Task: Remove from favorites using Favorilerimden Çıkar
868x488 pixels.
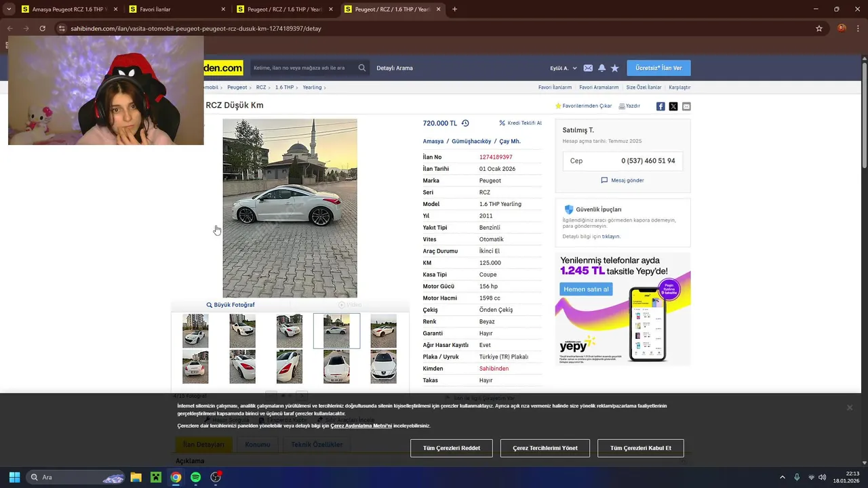Action: point(583,106)
